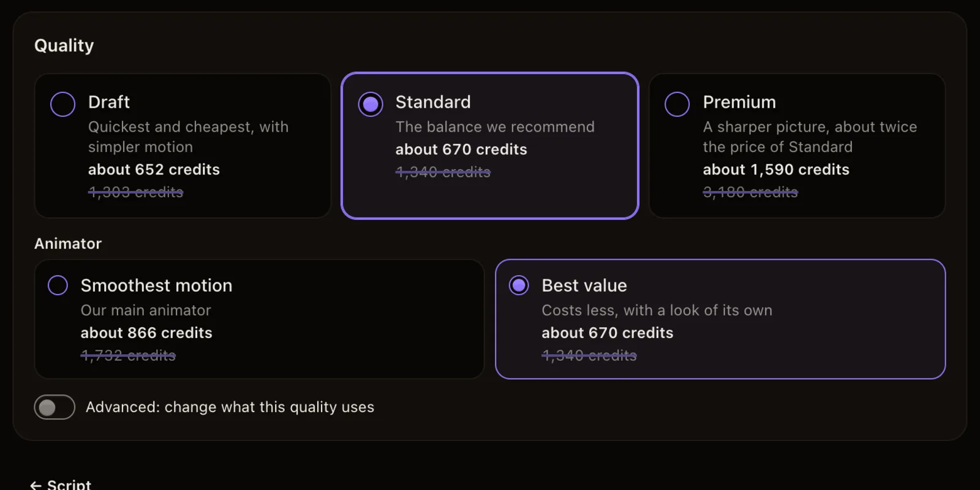The image size is (980, 490).
Task: Select the Premium quality radio button
Action: point(677,104)
